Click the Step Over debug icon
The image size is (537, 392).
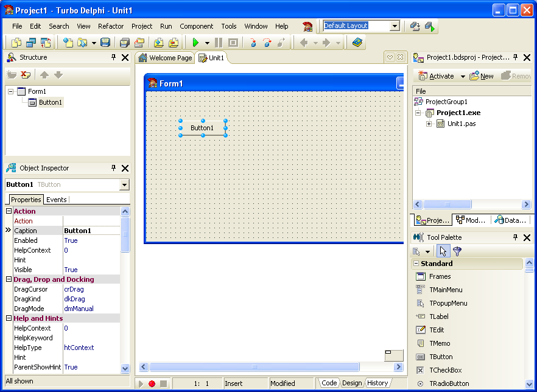pos(267,43)
